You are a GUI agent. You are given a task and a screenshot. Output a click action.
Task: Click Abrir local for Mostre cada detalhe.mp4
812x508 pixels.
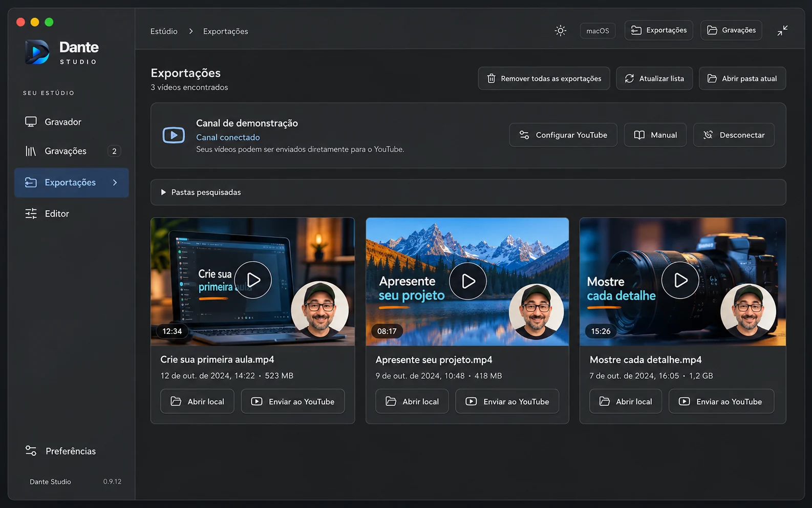(626, 401)
